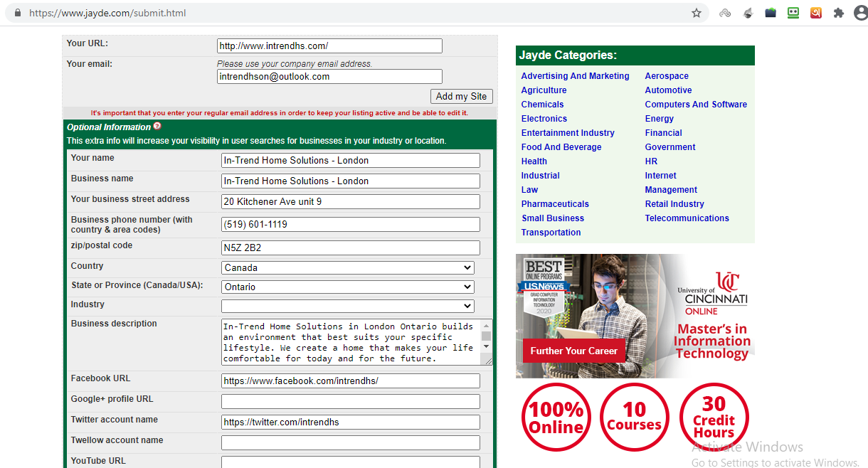Click the business street address field
Screen dimensions: 868x468
point(351,201)
